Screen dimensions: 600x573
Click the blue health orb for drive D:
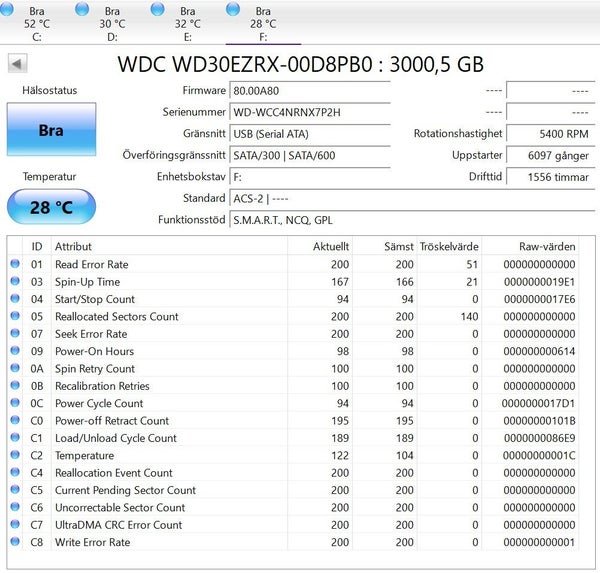[x=82, y=8]
